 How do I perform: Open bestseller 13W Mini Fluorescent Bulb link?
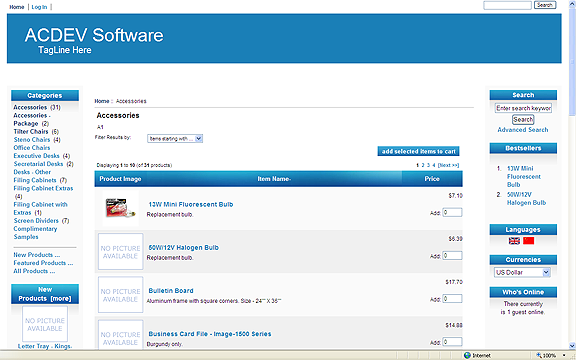click(x=524, y=176)
